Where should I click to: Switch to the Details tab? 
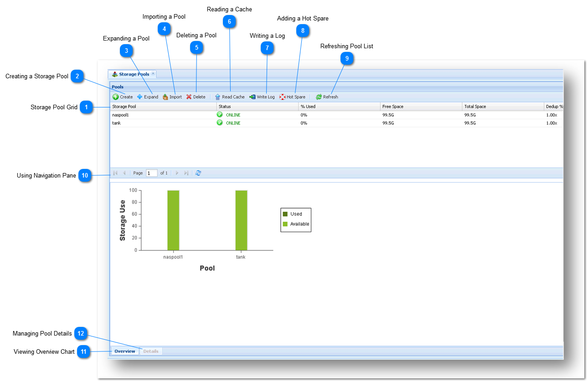click(x=150, y=351)
